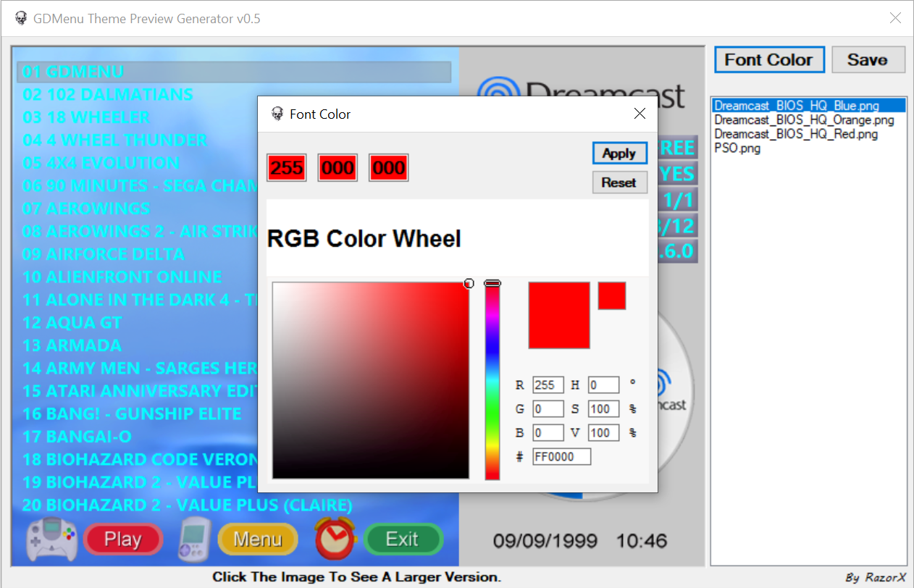
Task: Click the 12 AQUA GT entry
Action: point(72,323)
